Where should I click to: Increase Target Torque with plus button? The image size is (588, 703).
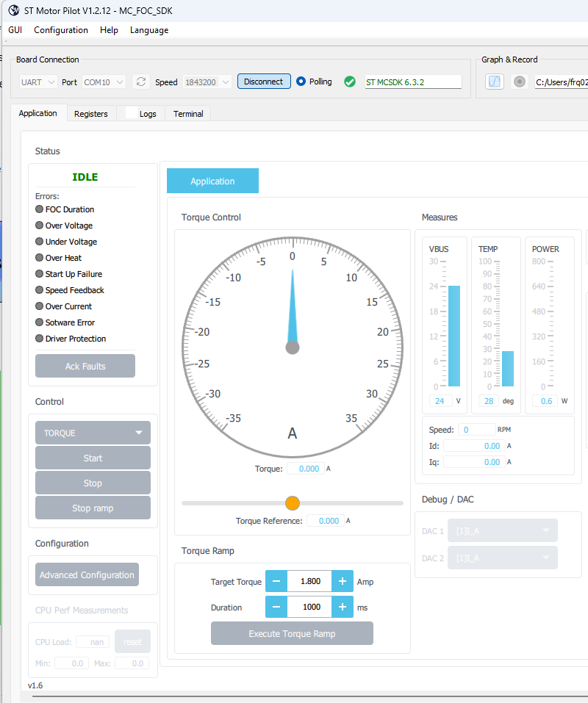tap(343, 582)
